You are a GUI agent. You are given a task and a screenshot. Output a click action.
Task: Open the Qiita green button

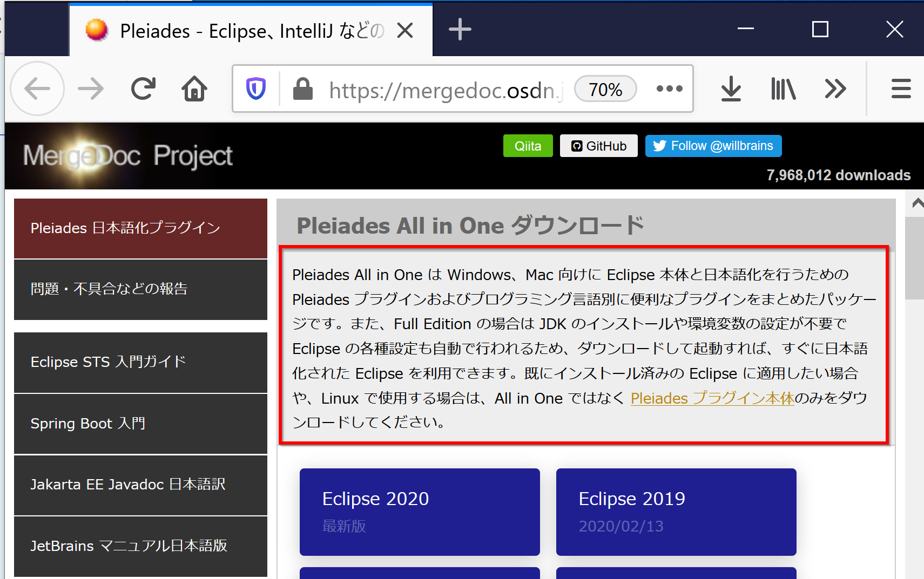point(528,146)
